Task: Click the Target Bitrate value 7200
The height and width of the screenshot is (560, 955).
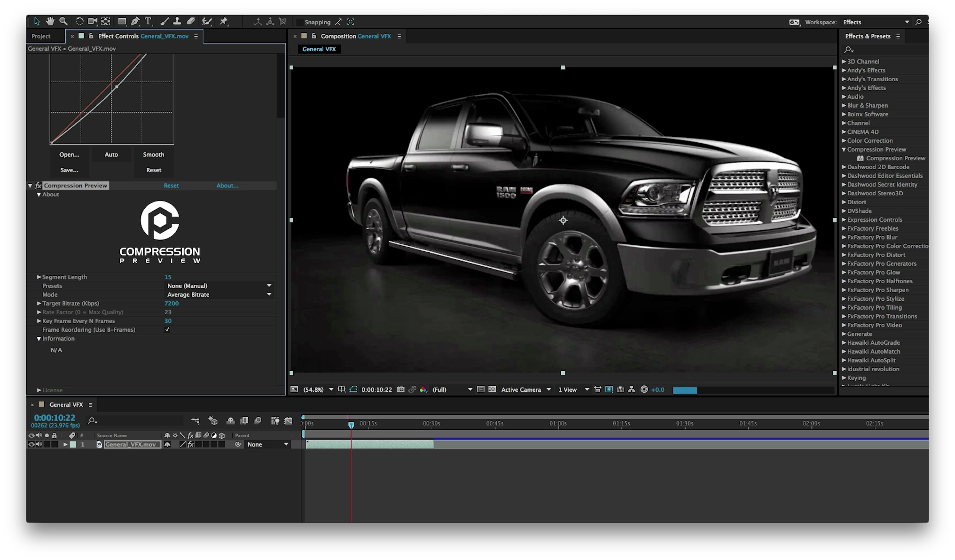Action: 172,303
